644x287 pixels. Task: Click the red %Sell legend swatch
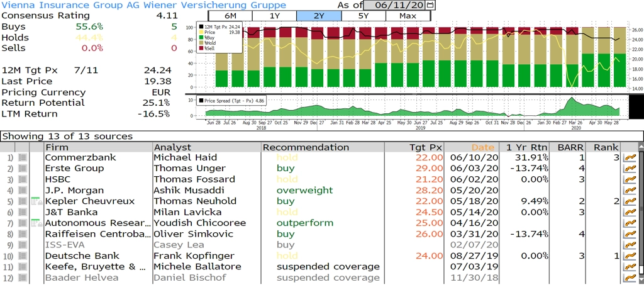point(201,48)
